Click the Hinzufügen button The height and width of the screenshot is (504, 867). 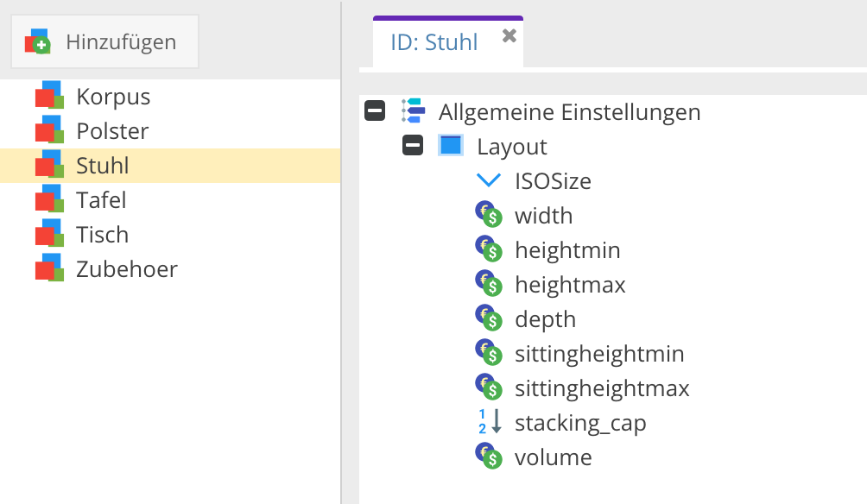tap(104, 41)
